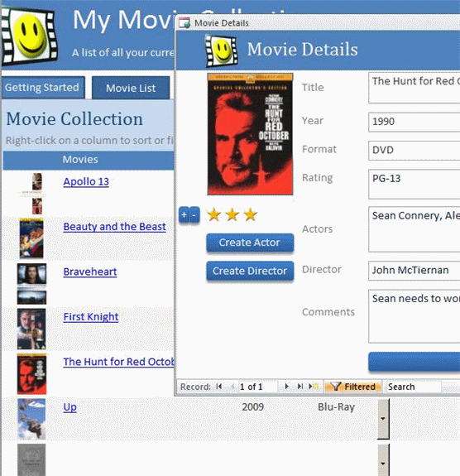Click the Search box in record bar
Image resolution: width=460 pixels, height=476 pixels.
coord(414,387)
